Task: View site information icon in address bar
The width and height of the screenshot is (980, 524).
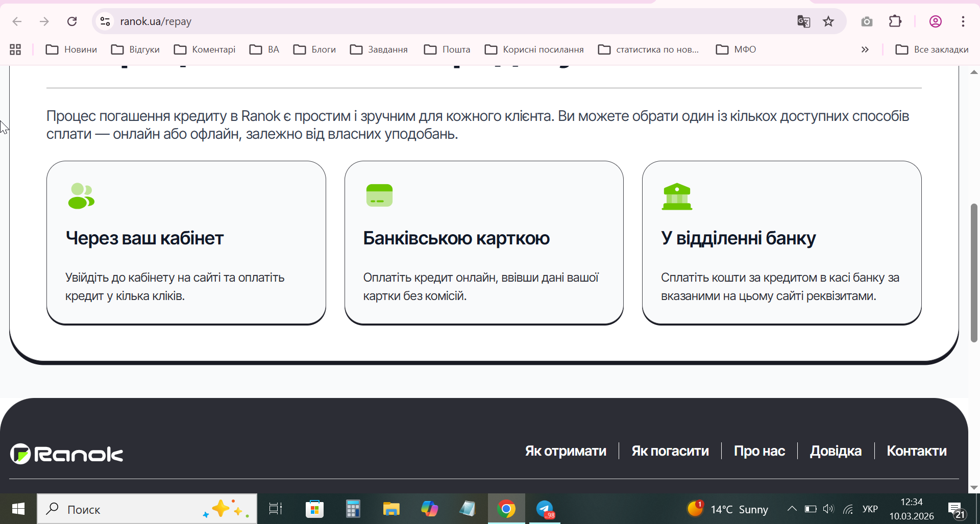Action: point(105,21)
